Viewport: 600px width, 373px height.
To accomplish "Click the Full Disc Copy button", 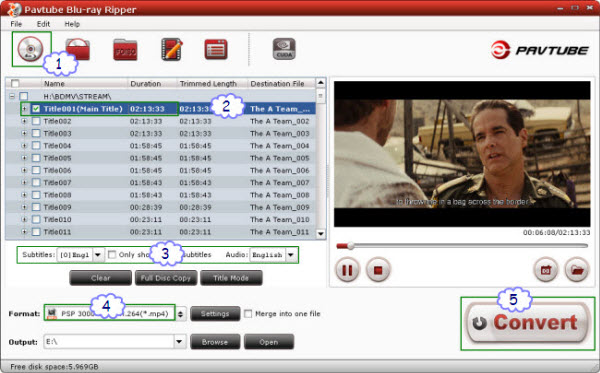I will pos(166,278).
